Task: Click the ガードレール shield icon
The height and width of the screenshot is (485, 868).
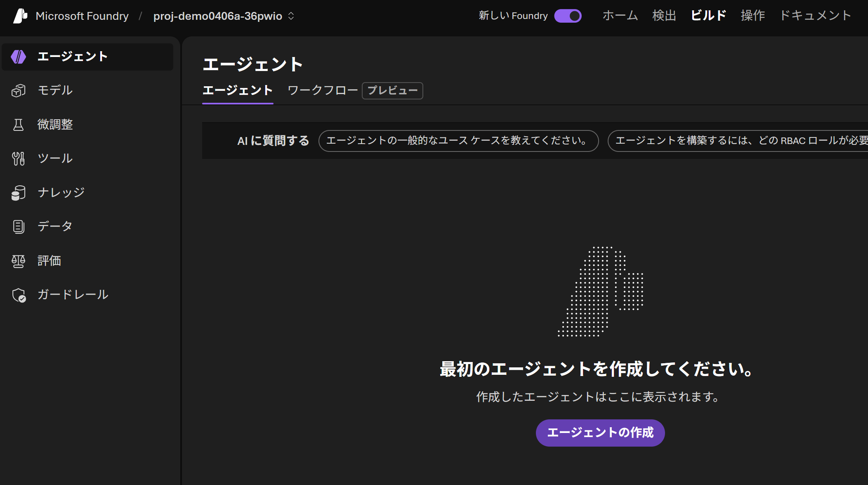Action: (x=19, y=295)
